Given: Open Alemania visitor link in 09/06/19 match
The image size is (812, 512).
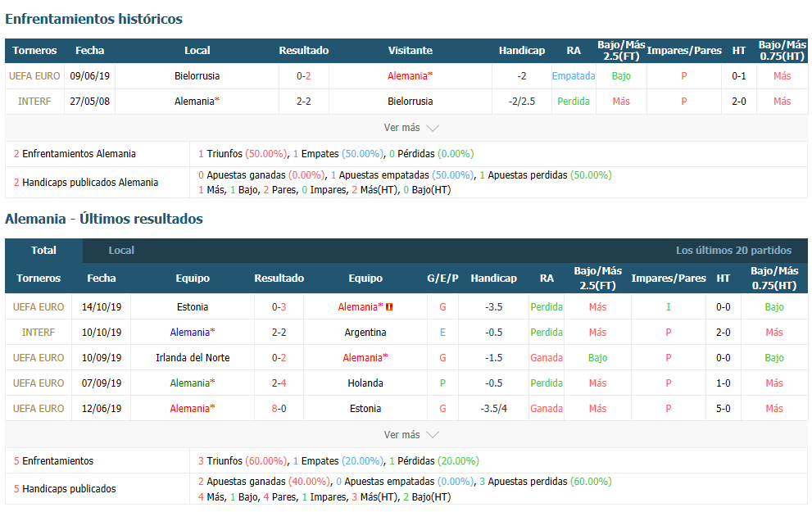Looking at the screenshot, I should 410,76.
